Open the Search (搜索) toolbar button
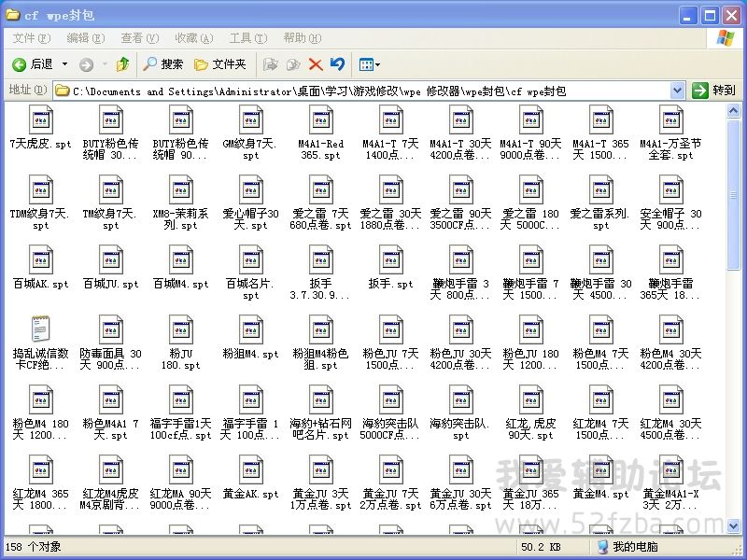 (x=162, y=64)
